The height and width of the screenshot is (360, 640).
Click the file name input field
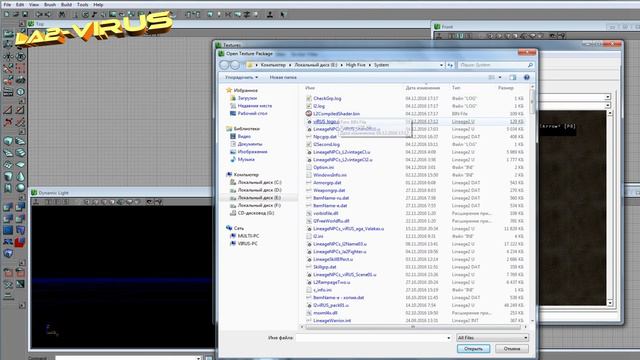pyautogui.click(x=373, y=338)
